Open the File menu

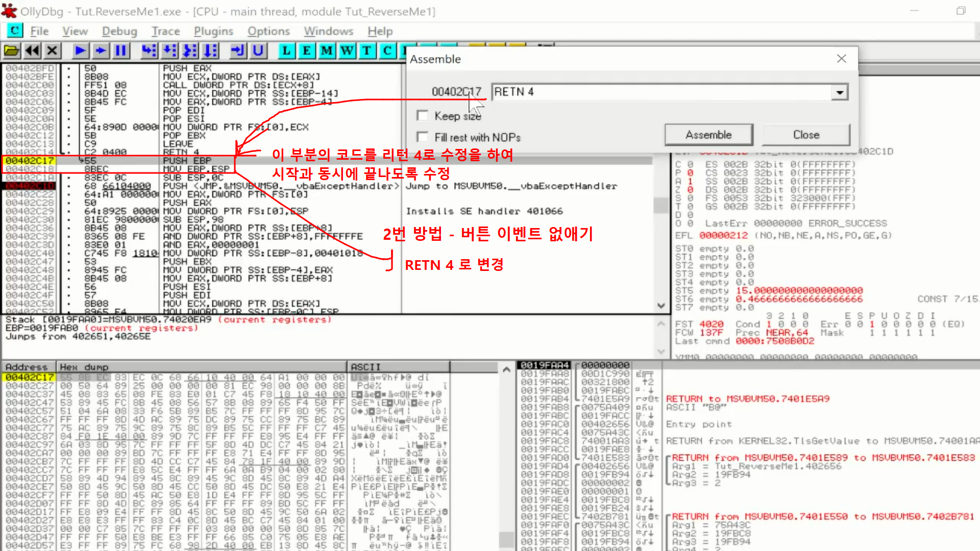click(39, 31)
